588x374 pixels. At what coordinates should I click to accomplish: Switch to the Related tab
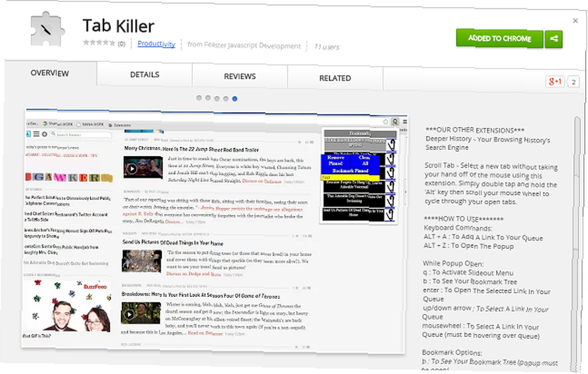click(x=335, y=78)
